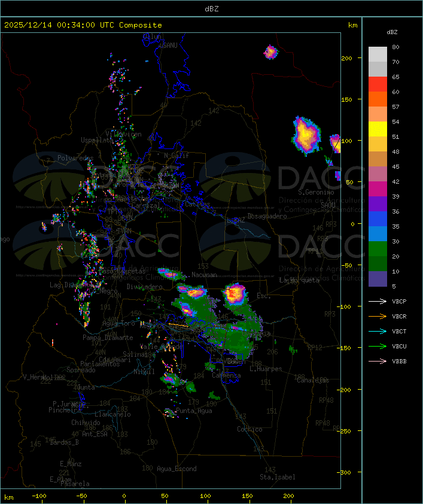
Task: Click the -250 tick on the vertical axis
Action: (x=345, y=431)
